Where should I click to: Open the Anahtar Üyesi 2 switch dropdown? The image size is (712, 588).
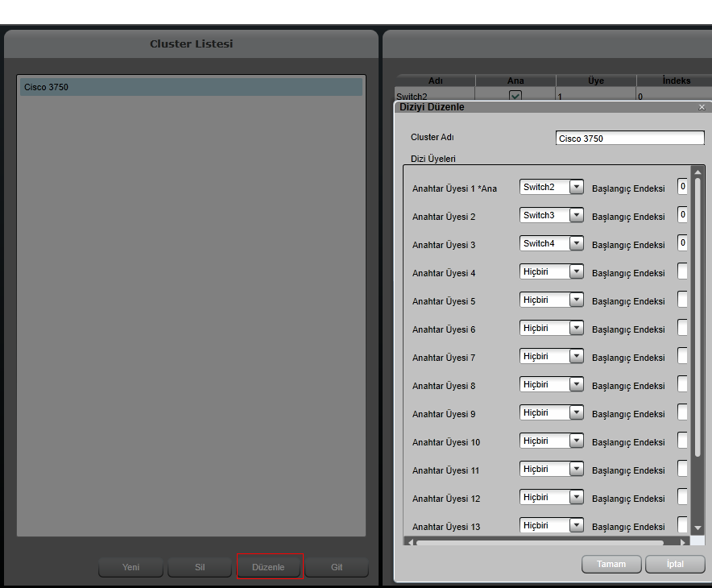[x=576, y=215]
